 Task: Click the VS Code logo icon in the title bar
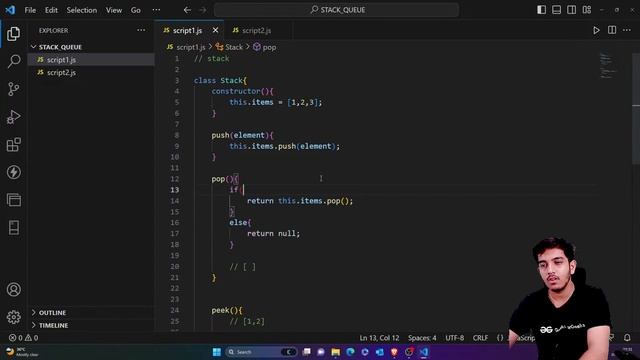click(10, 10)
